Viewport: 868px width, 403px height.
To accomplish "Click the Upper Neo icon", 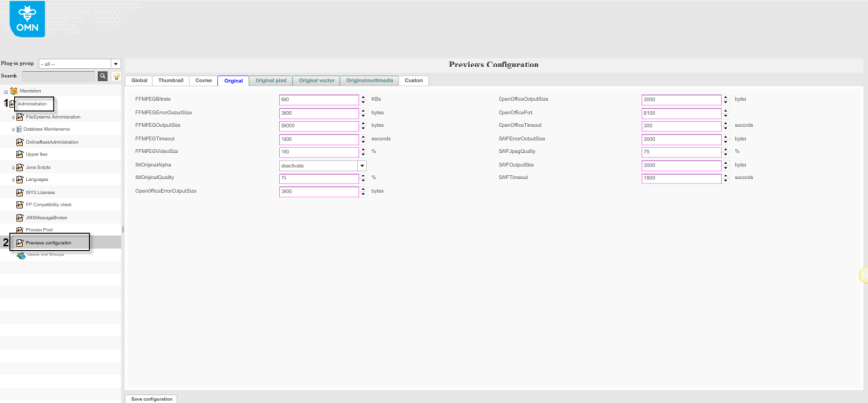I will 20,154.
